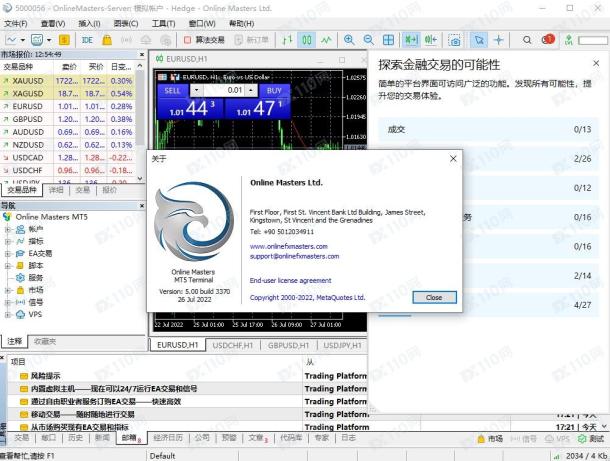The image size is (610, 461).
Task: Open the 日志 journal tab in toolbox
Action: pos(348,438)
